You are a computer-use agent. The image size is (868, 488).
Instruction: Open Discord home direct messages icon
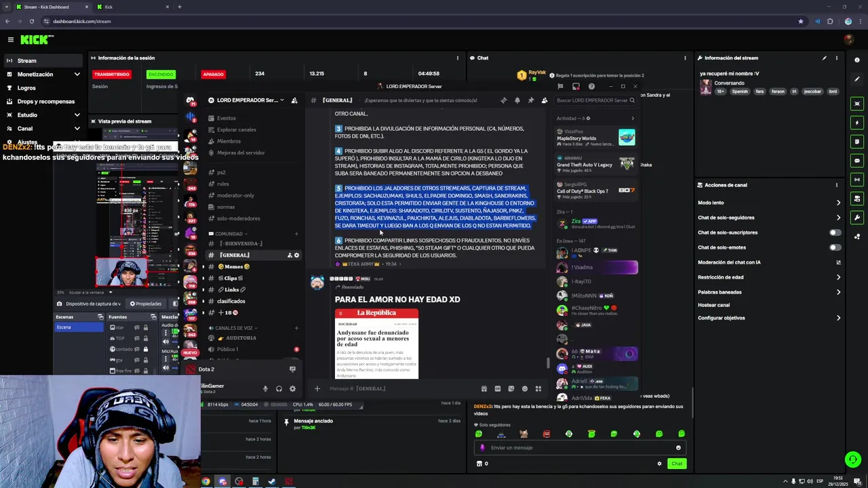(190, 100)
